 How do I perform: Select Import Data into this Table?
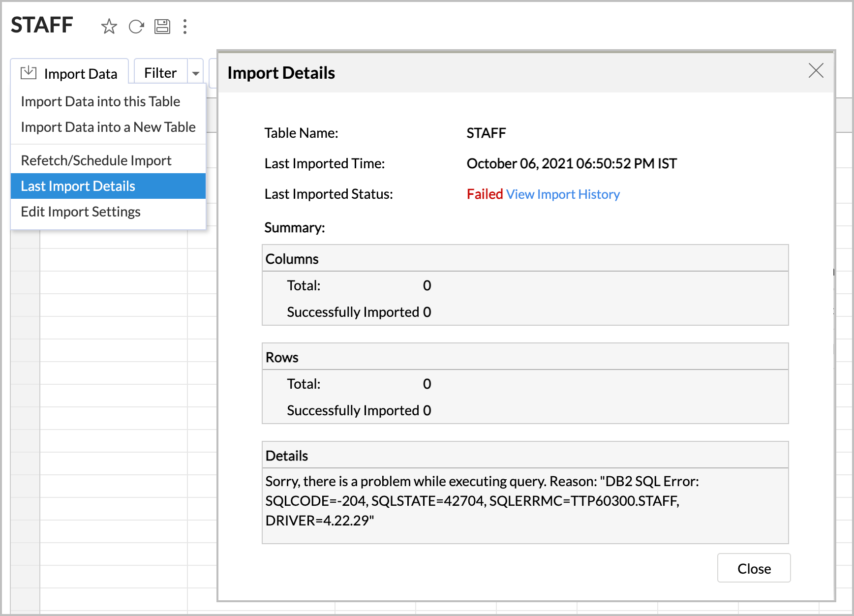(x=100, y=101)
